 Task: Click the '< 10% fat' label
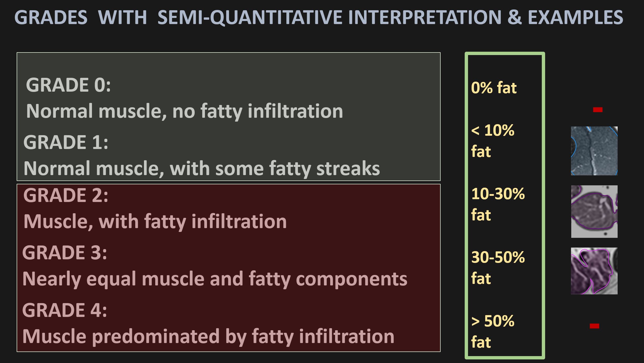(492, 141)
